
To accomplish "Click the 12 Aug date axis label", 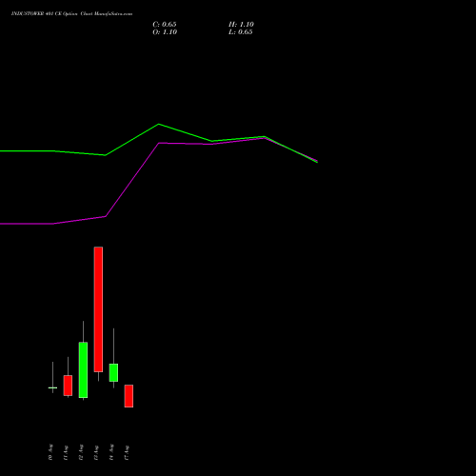I will (81, 452).
